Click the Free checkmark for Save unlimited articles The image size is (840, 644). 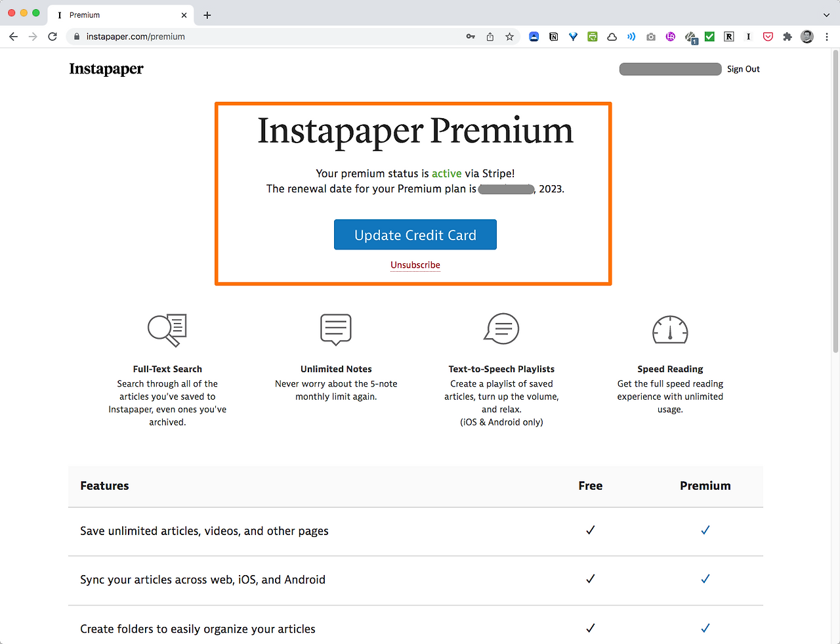pos(591,530)
